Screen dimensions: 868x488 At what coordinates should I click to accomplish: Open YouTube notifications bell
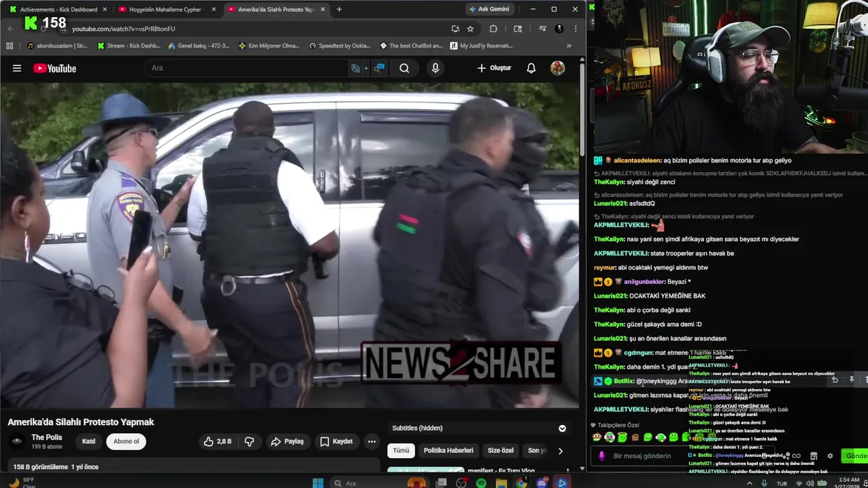(x=531, y=68)
